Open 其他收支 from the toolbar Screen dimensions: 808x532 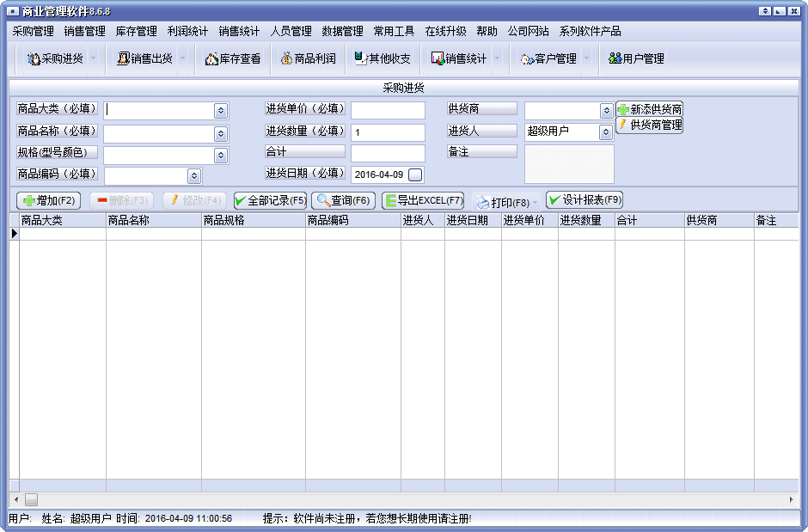coord(383,58)
